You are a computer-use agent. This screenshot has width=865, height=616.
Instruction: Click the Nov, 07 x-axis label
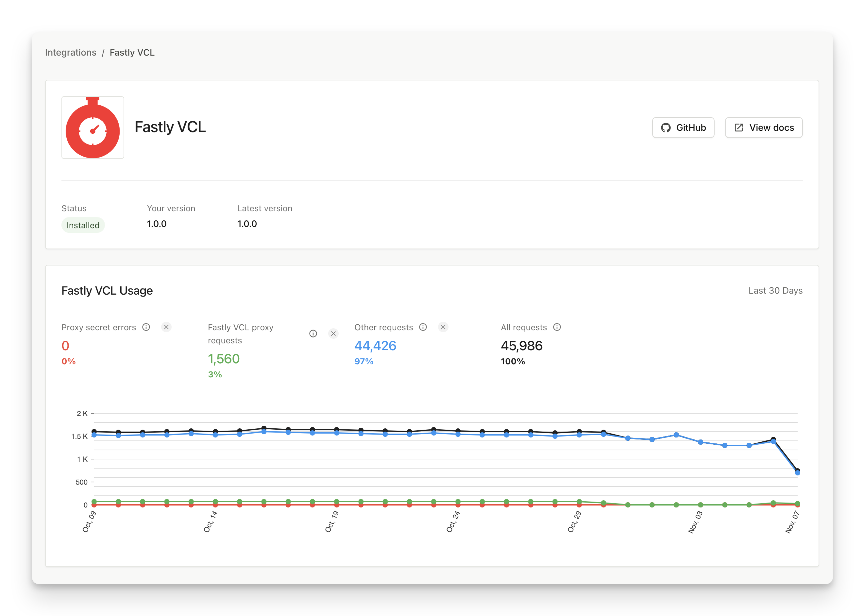(x=792, y=522)
